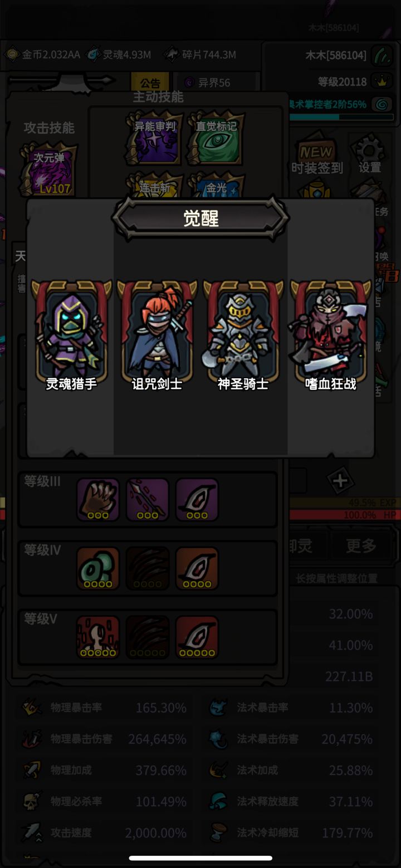Screen dimensions: 401x868
Task: Choose the 诅咒剑士 awakening character
Action: (157, 335)
